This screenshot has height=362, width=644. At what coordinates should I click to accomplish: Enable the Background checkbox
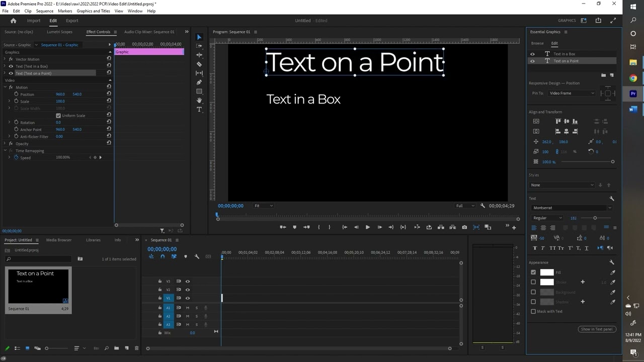[533, 292]
